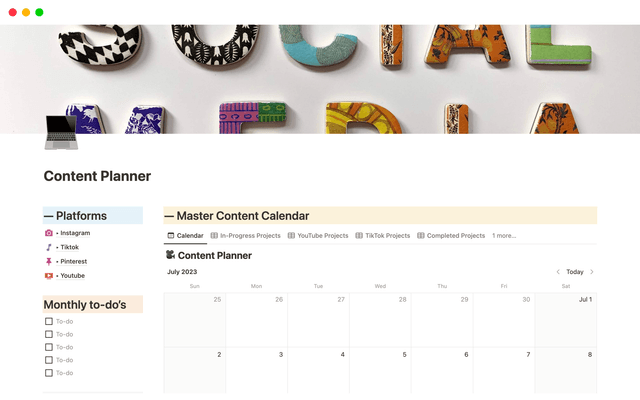Click the Calendar view icon
The width and height of the screenshot is (640, 400).
171,236
